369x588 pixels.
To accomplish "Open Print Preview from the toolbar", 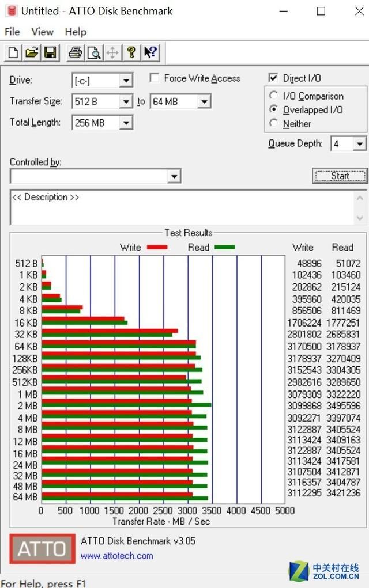I will [93, 53].
